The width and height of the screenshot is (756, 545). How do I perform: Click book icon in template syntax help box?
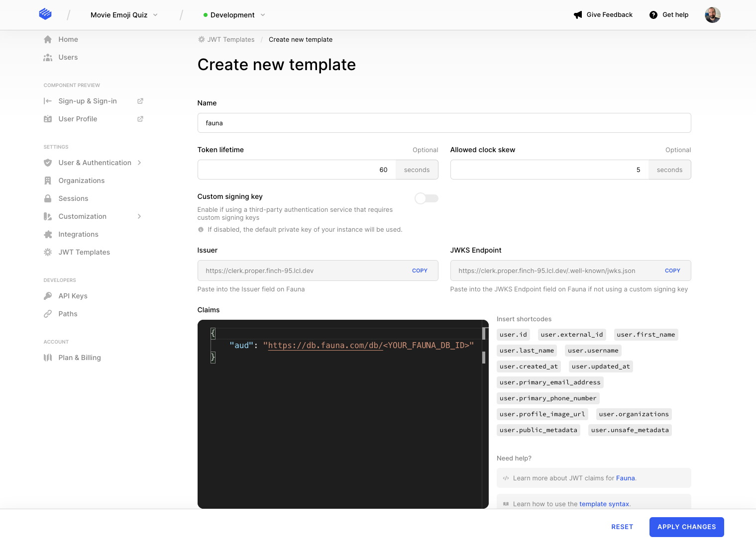[x=506, y=504]
